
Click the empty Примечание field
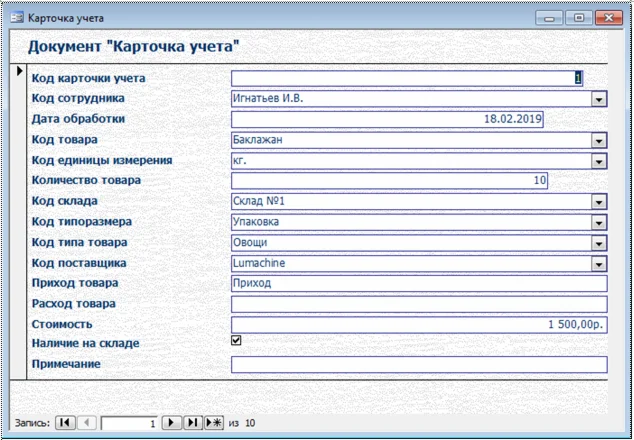pyautogui.click(x=419, y=364)
